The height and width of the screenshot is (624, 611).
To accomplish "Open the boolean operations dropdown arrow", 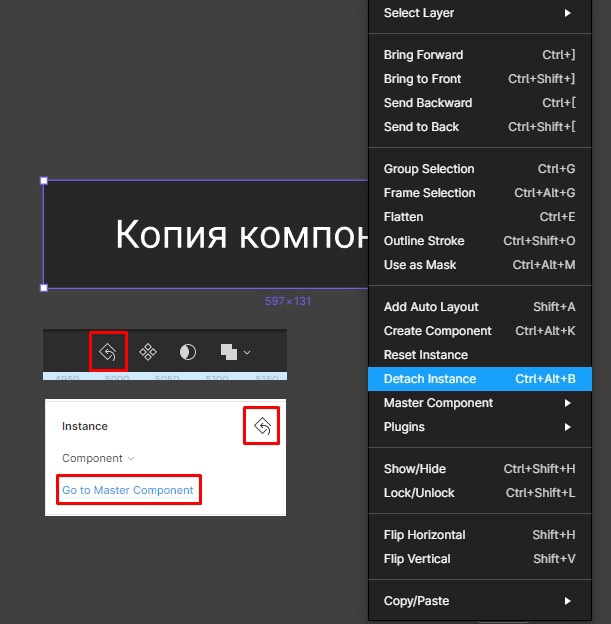I will click(x=247, y=352).
